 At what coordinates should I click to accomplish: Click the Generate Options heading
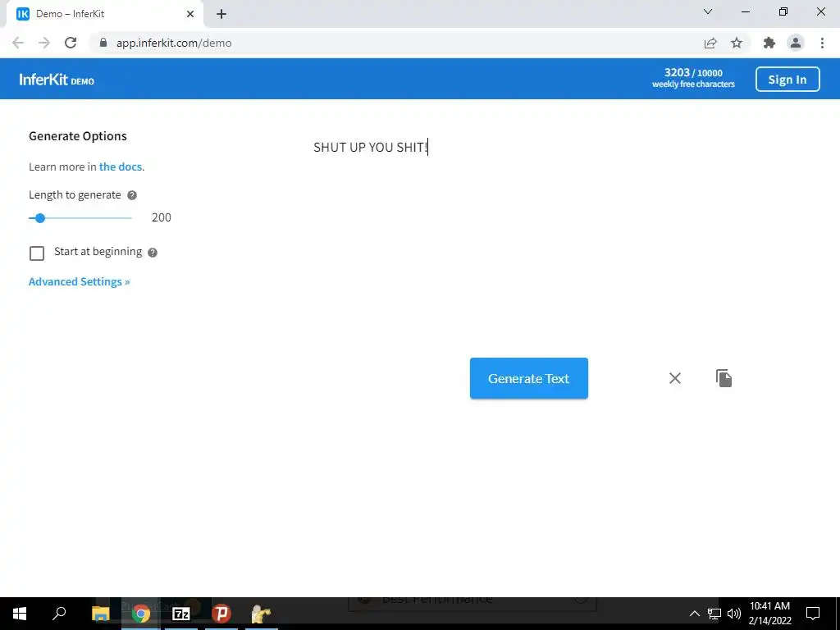click(78, 136)
